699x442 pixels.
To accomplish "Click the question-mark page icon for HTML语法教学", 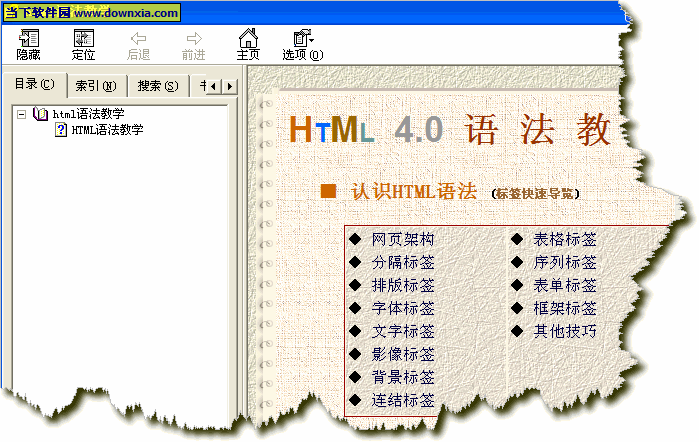I will pyautogui.click(x=61, y=130).
